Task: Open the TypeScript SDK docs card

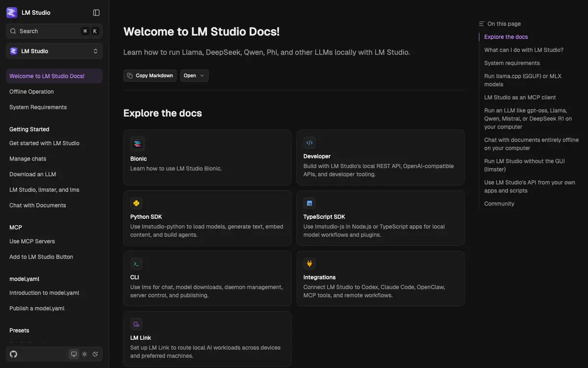Action: click(381, 218)
